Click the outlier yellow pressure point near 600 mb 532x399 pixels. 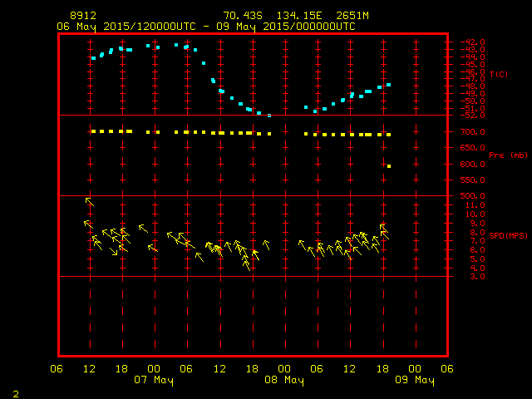coord(389,166)
